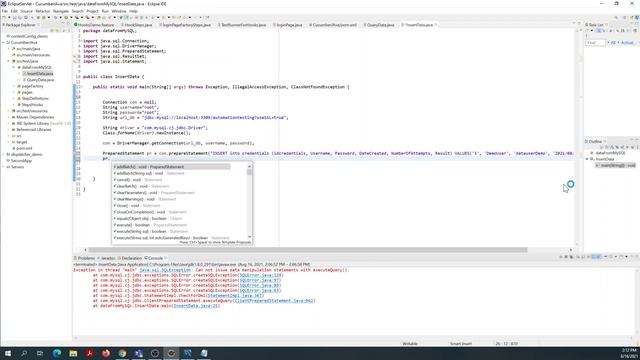The width and height of the screenshot is (640, 360).
Task: Click the editor horizontal scrollbar
Action: point(308,250)
